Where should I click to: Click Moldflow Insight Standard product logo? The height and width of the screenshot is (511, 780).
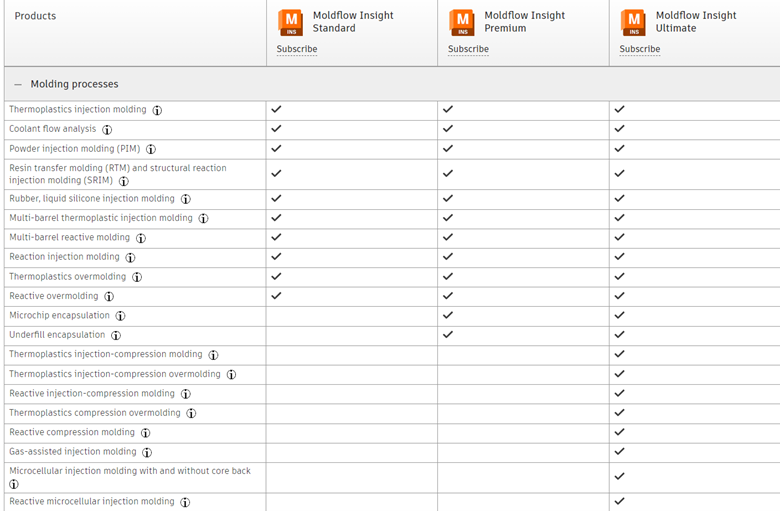(x=291, y=23)
